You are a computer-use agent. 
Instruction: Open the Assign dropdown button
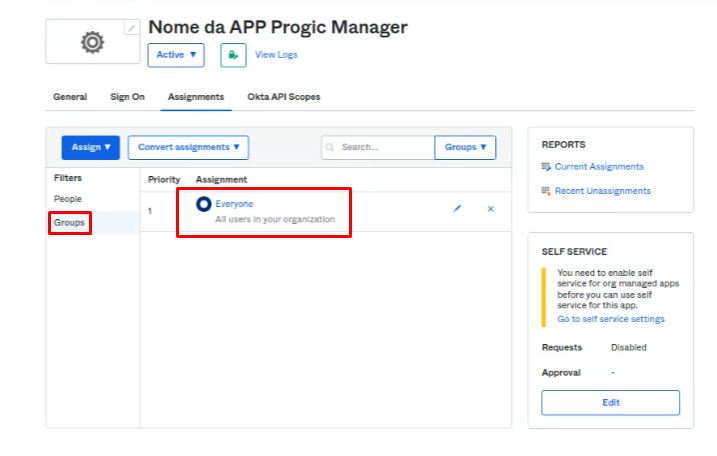pos(91,147)
